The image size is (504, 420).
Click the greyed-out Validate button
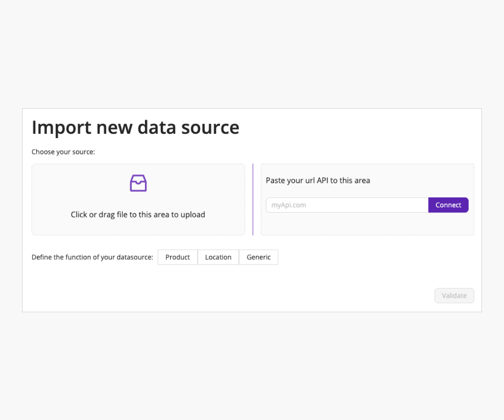point(454,296)
